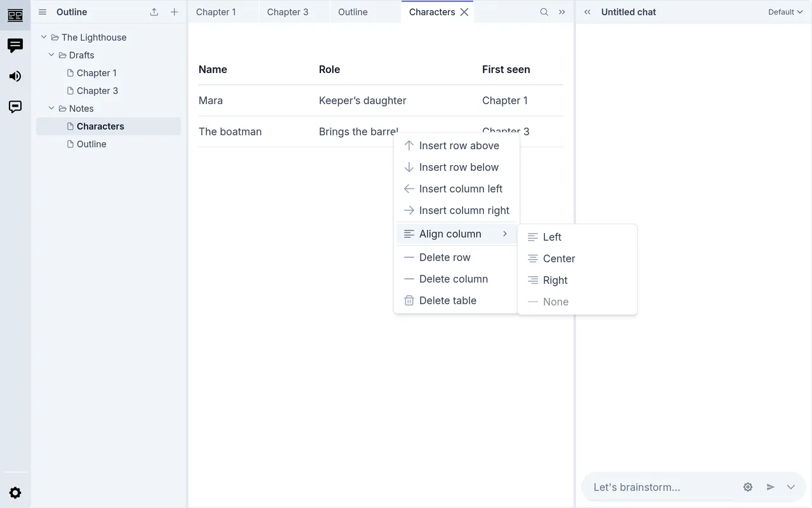Collapse the Notes folder
Screen dimensions: 812x508
[x=51, y=109]
